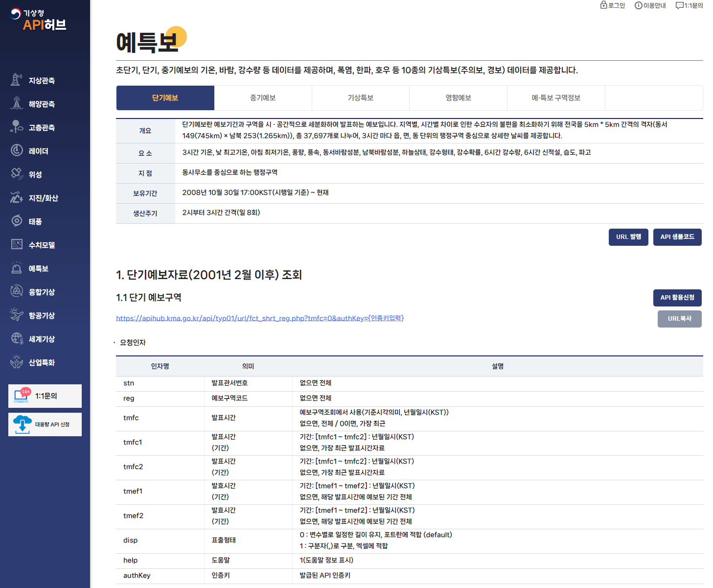Image resolution: width=713 pixels, height=588 pixels.
Task: Click the 융합기상 icon
Action: click(17, 291)
